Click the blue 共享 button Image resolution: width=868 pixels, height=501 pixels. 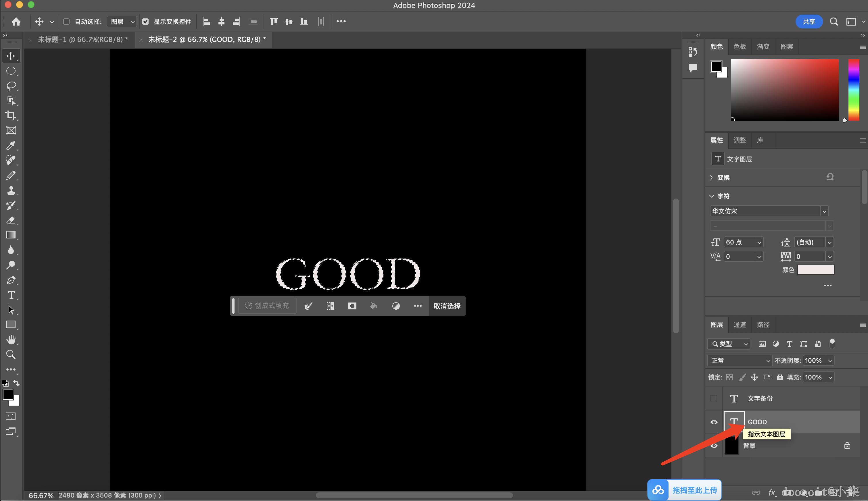coord(809,22)
